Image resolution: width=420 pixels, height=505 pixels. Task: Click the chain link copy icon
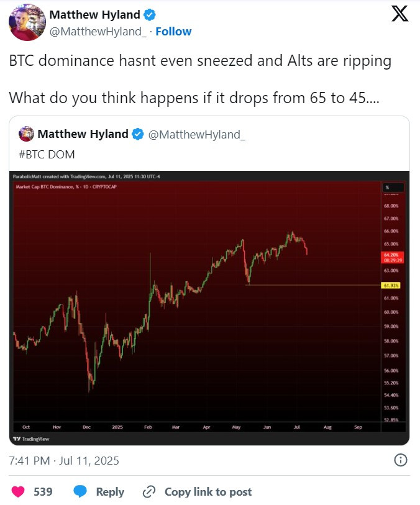point(149,491)
